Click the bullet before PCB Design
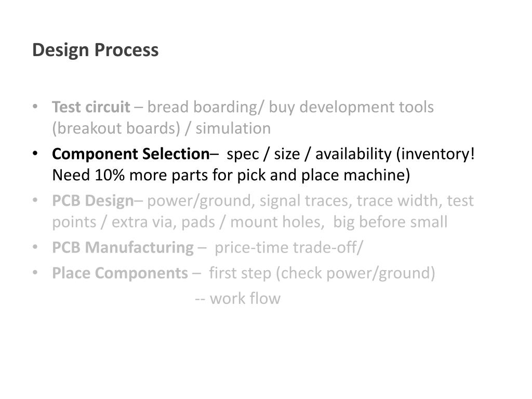The width and height of the screenshot is (532, 399). 35,201
